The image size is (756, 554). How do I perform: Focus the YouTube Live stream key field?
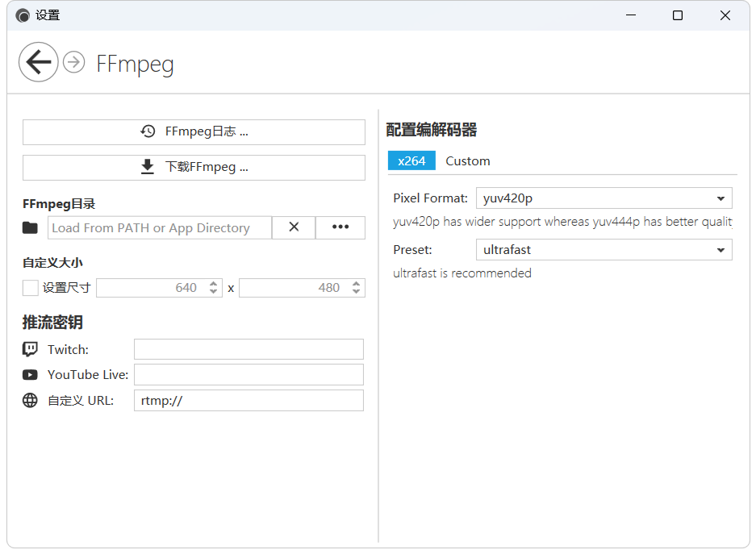pyautogui.click(x=249, y=375)
